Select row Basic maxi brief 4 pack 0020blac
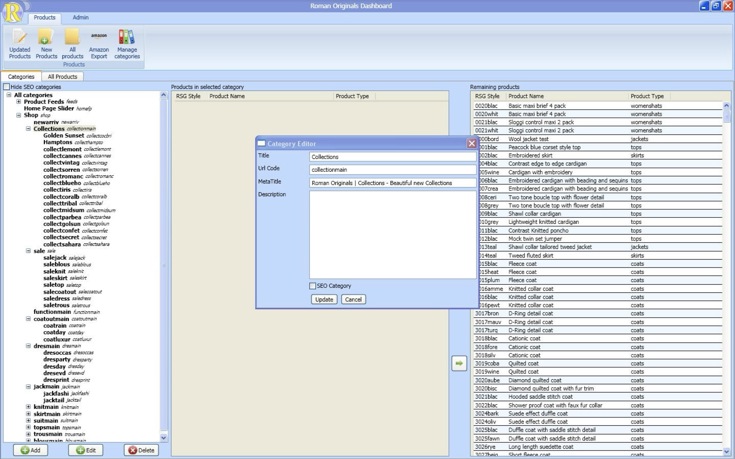This screenshot has width=735, height=459. [598, 105]
